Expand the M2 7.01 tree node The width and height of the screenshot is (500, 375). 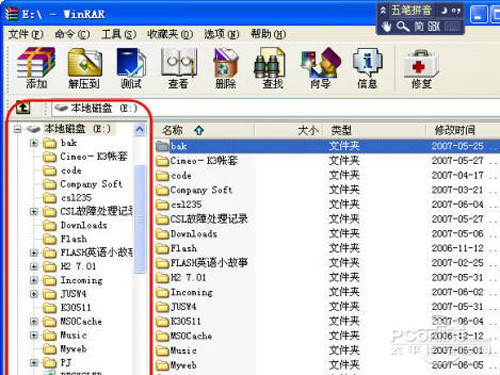point(34,267)
